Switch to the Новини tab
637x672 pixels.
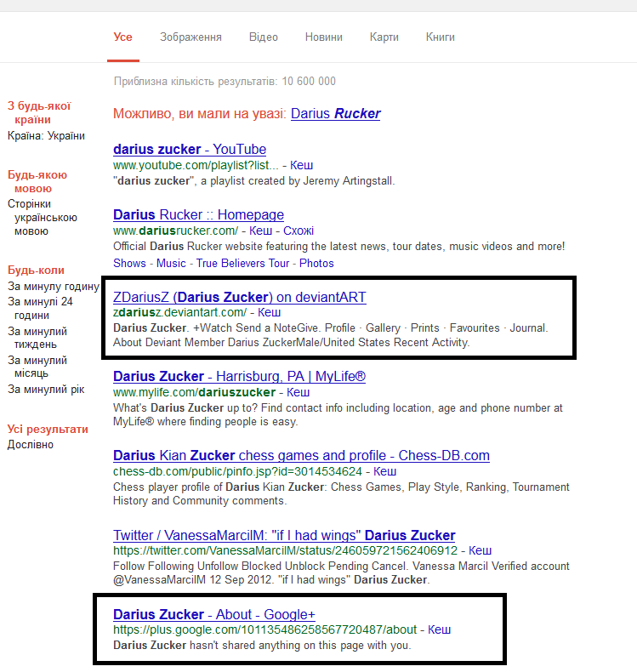click(x=323, y=37)
